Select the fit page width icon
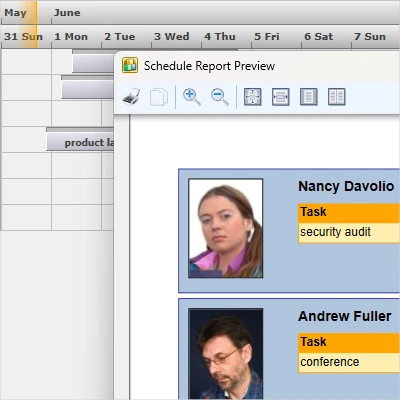The image size is (400, 400). click(x=281, y=97)
